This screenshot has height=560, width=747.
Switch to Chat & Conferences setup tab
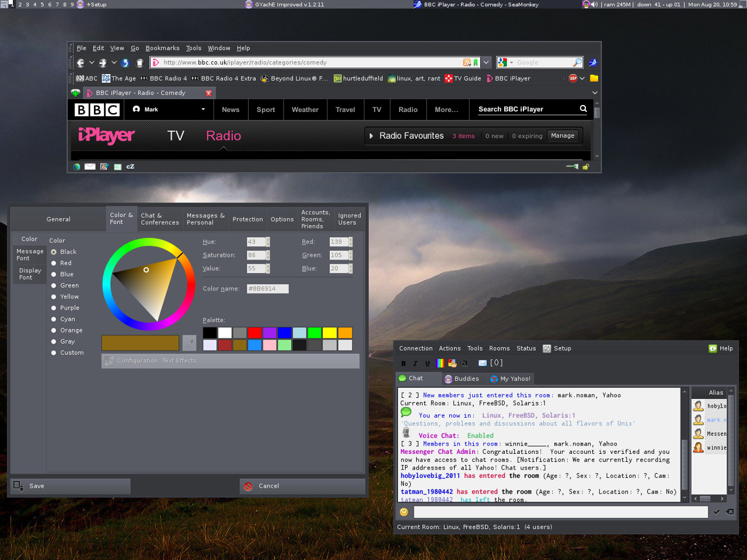(x=160, y=219)
